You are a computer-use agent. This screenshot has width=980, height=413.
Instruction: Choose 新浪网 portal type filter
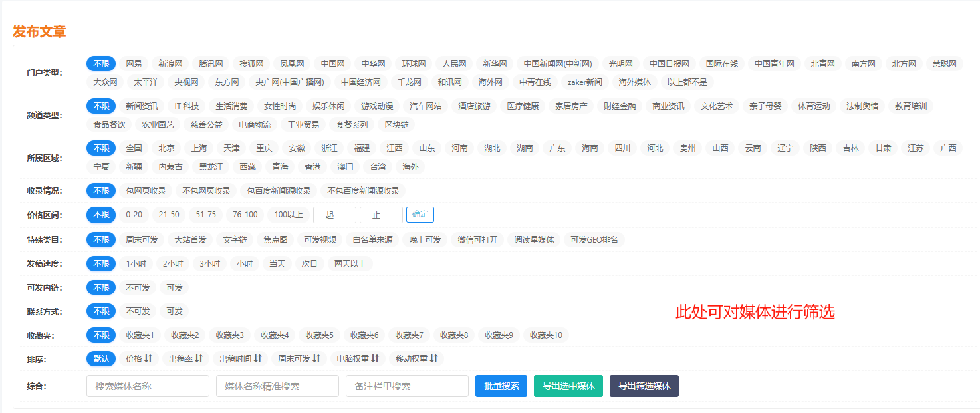coord(170,64)
